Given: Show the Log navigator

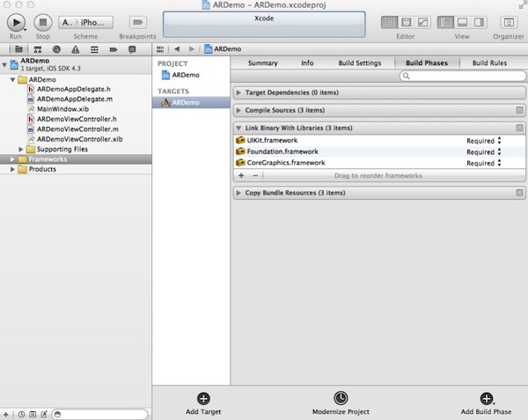Looking at the screenshot, I should [x=132, y=49].
